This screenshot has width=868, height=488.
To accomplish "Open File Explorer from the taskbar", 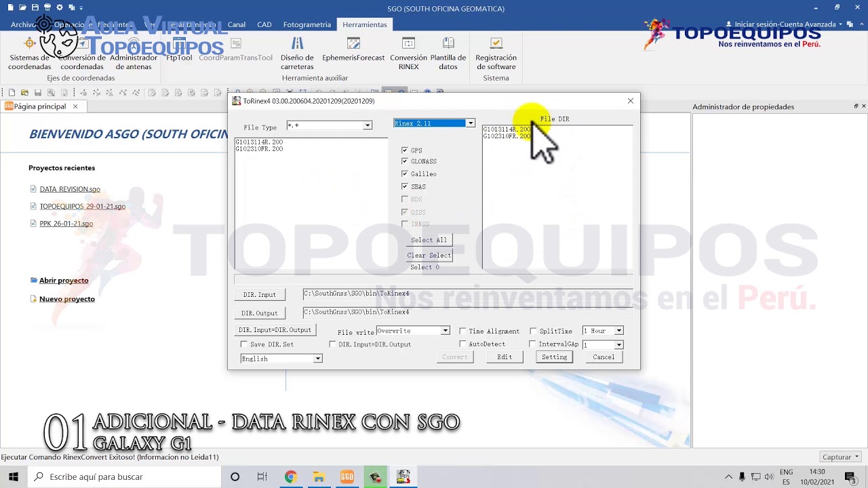I will (319, 476).
